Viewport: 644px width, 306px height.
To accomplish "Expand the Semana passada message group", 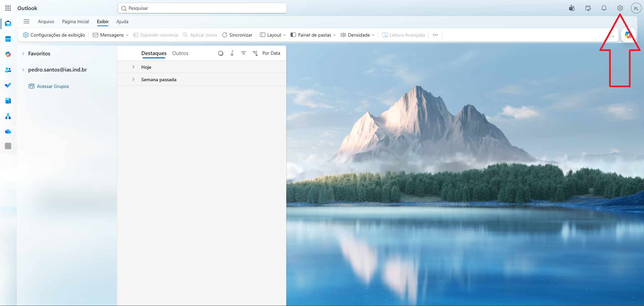I will pos(133,79).
